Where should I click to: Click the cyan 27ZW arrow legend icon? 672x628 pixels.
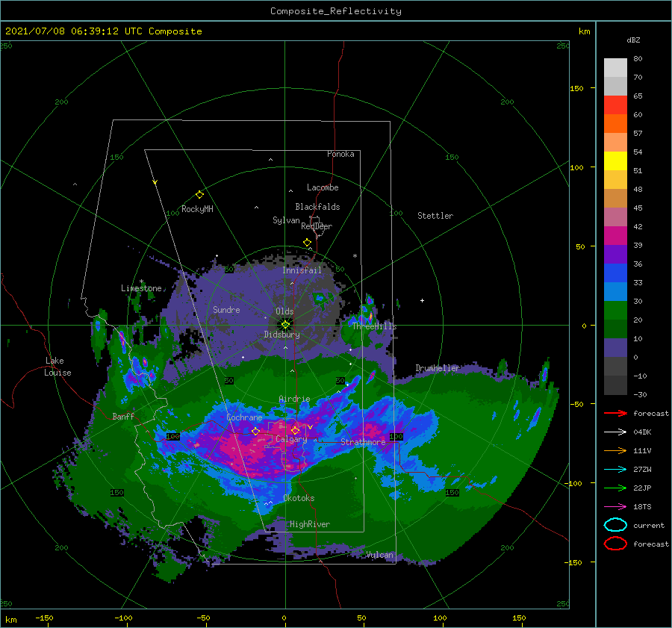(615, 470)
